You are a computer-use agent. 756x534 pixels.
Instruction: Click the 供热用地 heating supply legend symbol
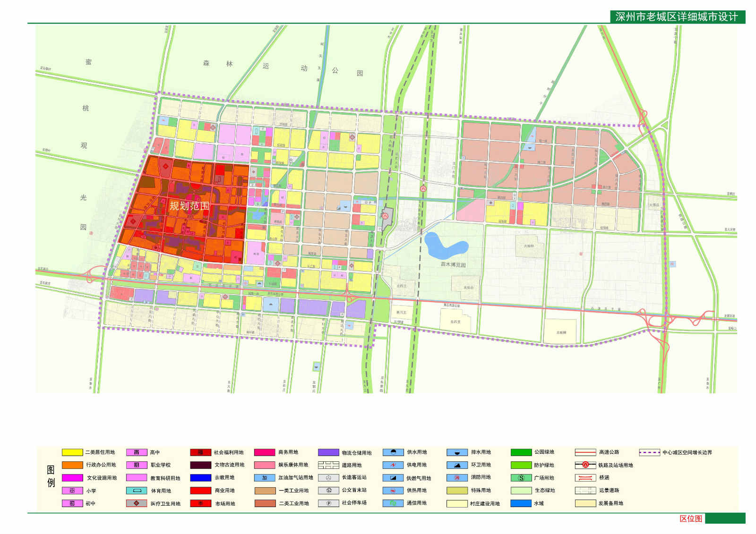pyautogui.click(x=393, y=491)
